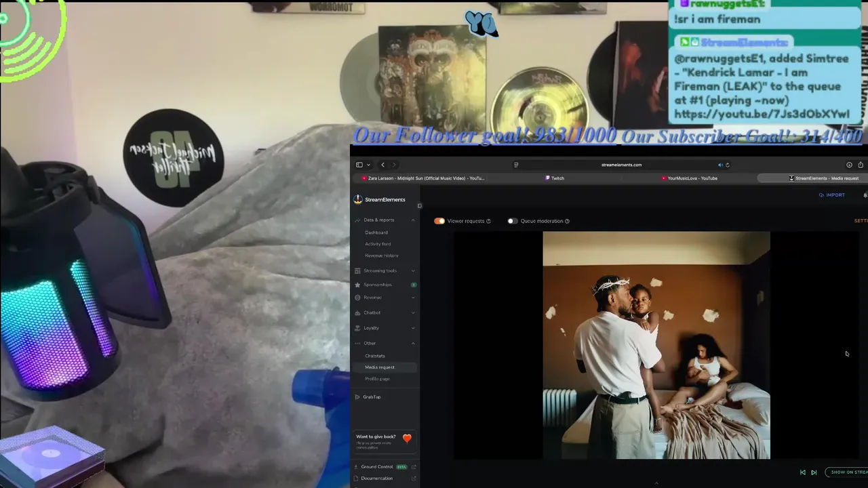The image size is (868, 488).
Task: Open the Dashboard page
Action: click(376, 232)
